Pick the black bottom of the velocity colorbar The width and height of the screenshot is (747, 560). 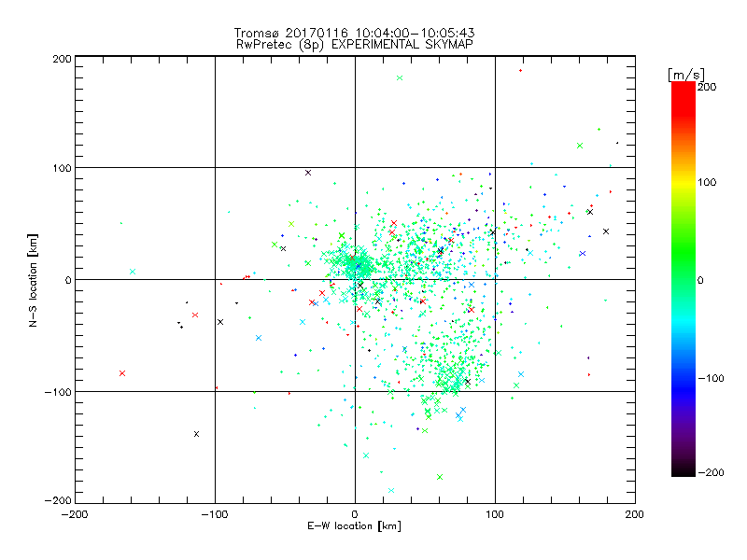[x=684, y=469]
